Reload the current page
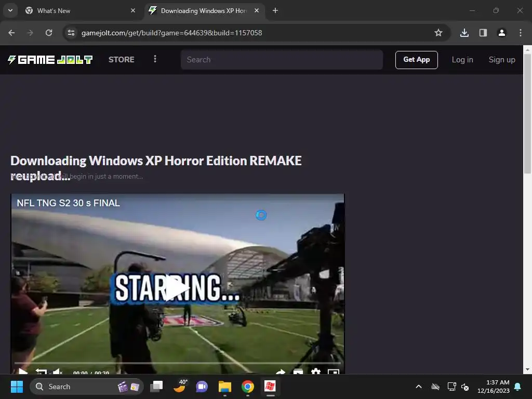The image size is (532, 399). tap(49, 33)
